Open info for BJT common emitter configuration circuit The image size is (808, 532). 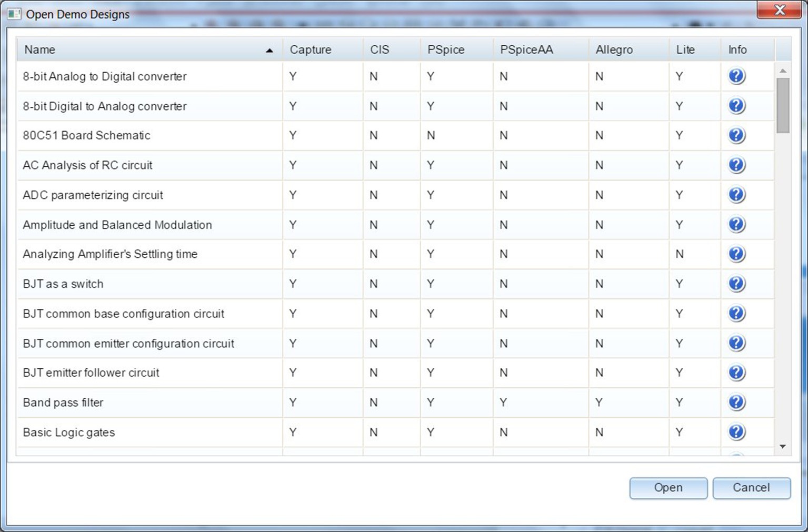pyautogui.click(x=736, y=343)
